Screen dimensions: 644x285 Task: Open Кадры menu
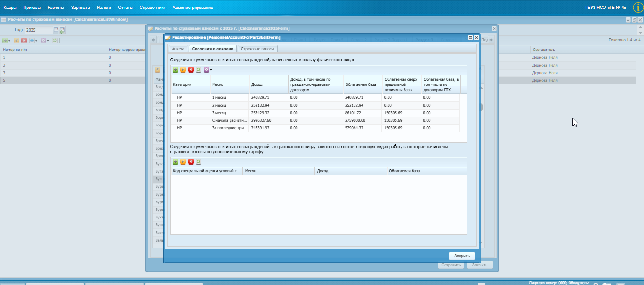10,8
